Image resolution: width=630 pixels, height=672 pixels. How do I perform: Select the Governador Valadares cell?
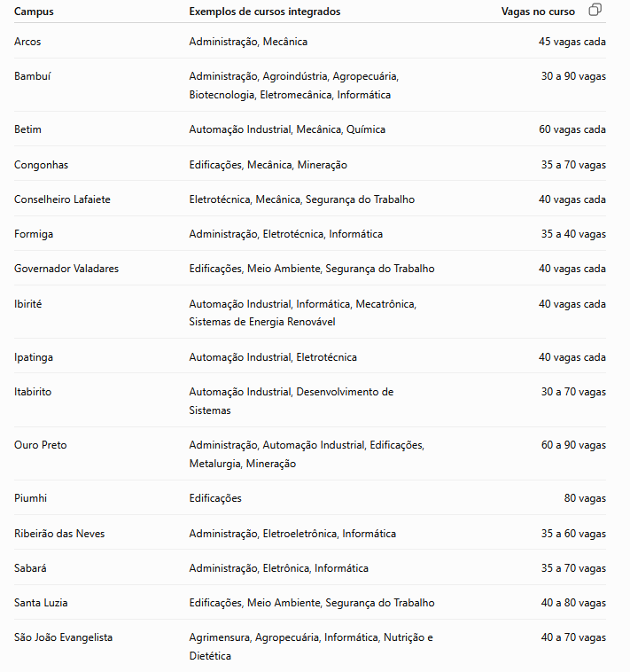66,269
